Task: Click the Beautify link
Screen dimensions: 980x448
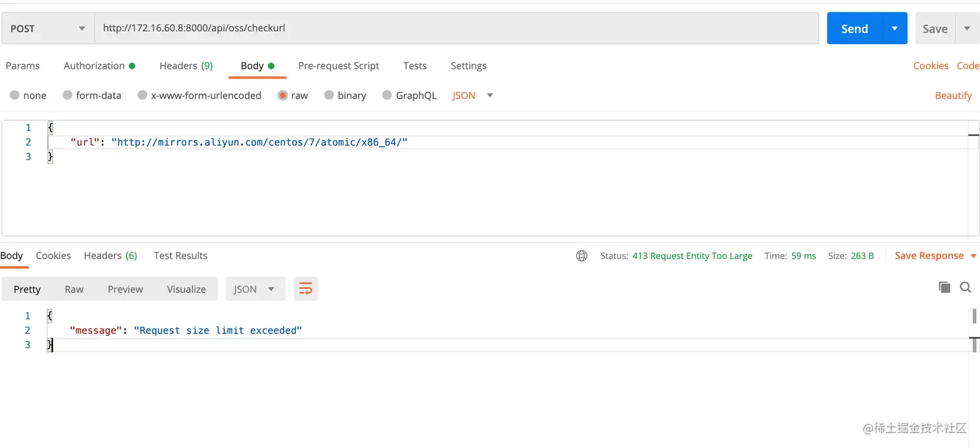Action: 953,95
